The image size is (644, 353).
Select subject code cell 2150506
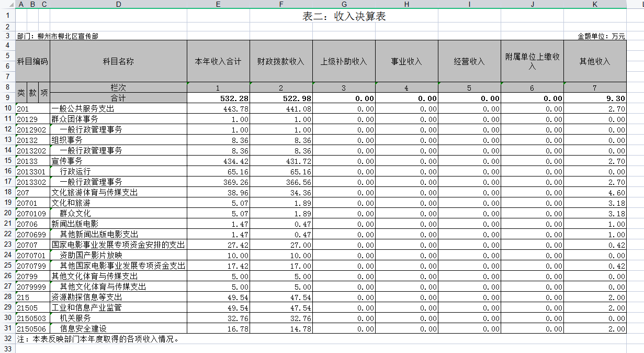point(33,328)
